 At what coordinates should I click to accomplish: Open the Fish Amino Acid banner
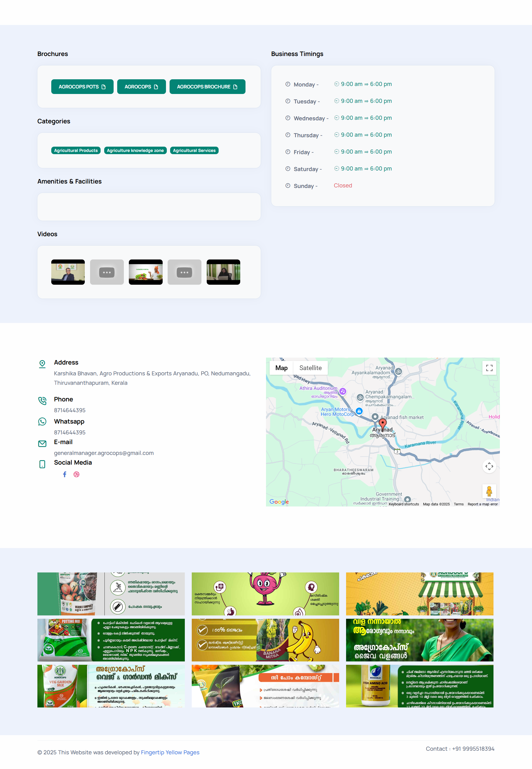tap(420, 686)
